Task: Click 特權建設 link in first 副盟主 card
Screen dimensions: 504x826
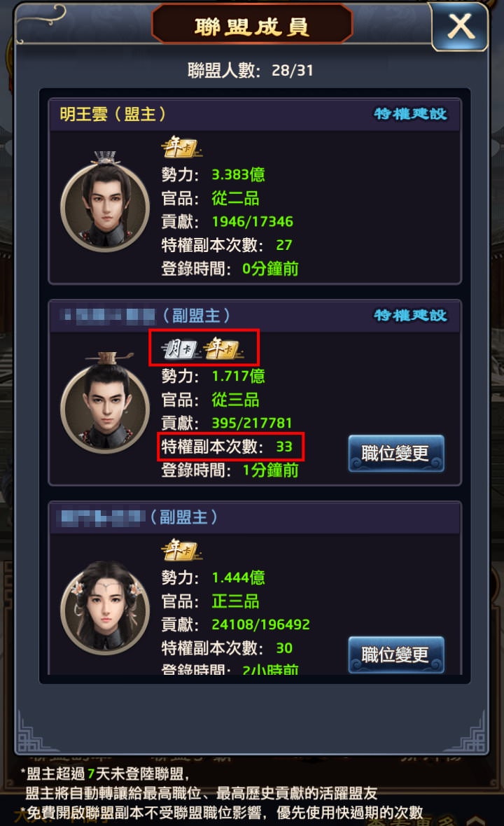Action: [410, 316]
